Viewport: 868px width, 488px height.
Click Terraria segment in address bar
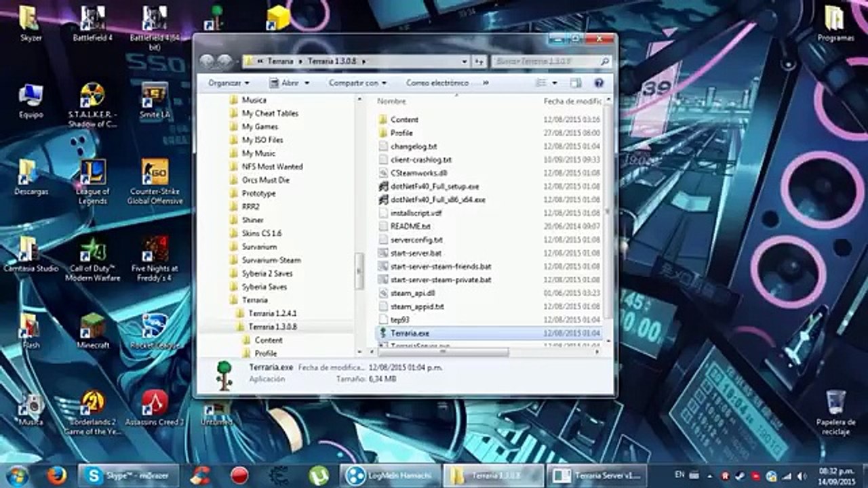pyautogui.click(x=280, y=61)
